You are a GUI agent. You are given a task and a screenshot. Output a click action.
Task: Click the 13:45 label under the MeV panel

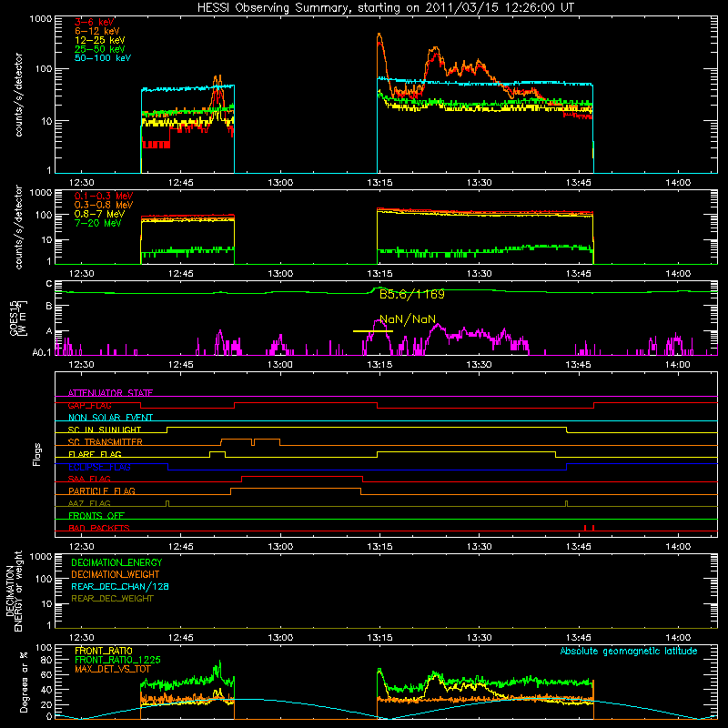579,274
